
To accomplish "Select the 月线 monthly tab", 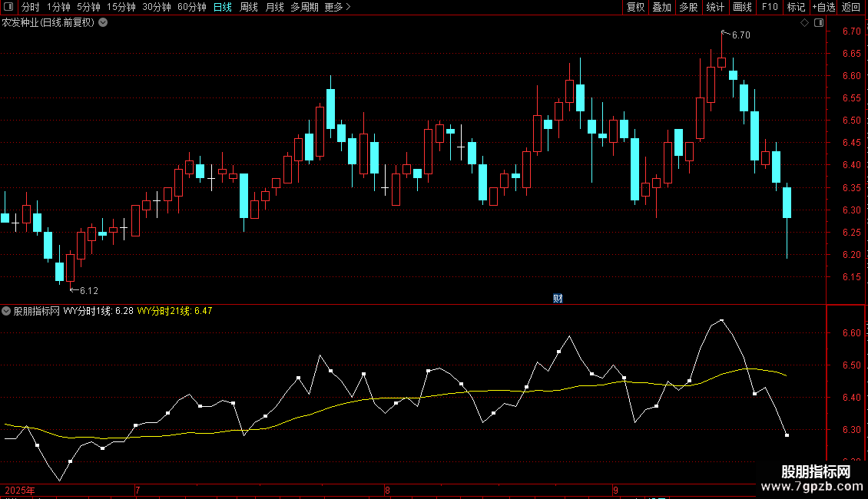I will tap(274, 7).
